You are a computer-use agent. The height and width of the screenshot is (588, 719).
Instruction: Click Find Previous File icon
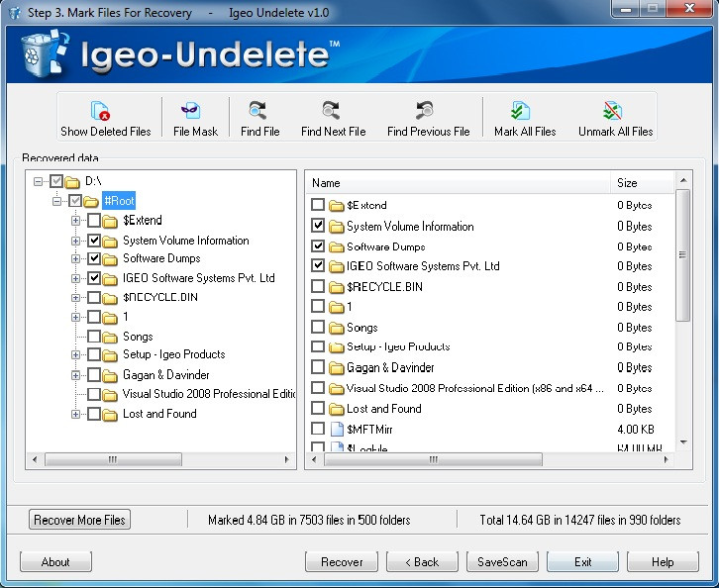pyautogui.click(x=425, y=111)
